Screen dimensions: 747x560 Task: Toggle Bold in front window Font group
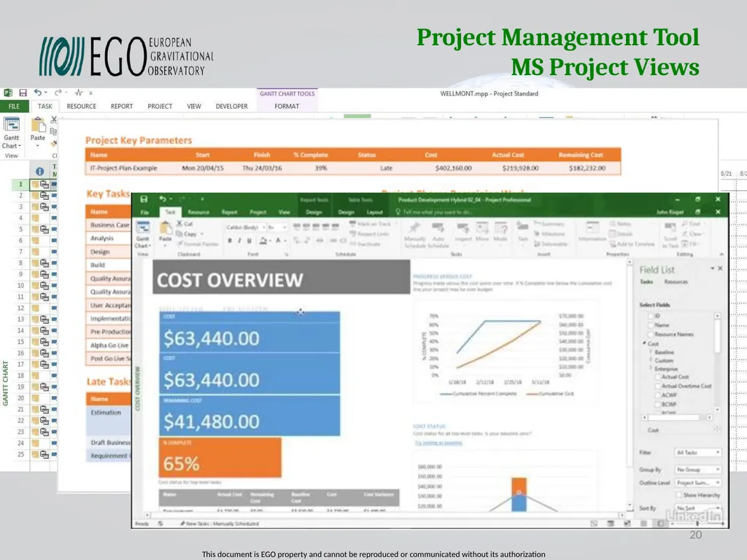pos(230,241)
